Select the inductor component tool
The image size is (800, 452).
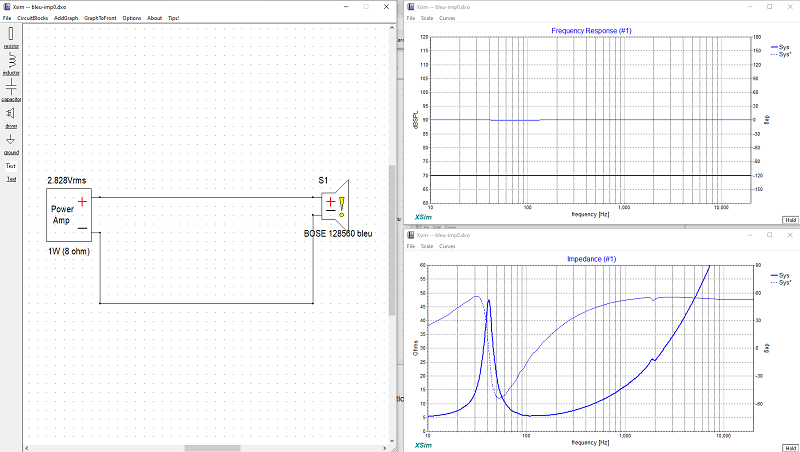(x=11, y=64)
